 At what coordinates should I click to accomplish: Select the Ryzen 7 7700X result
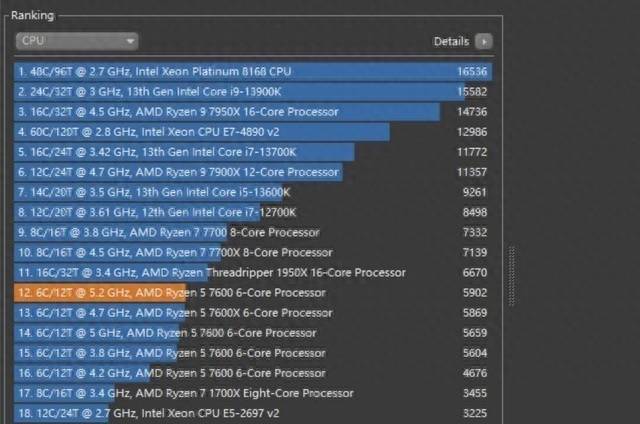[253, 252]
